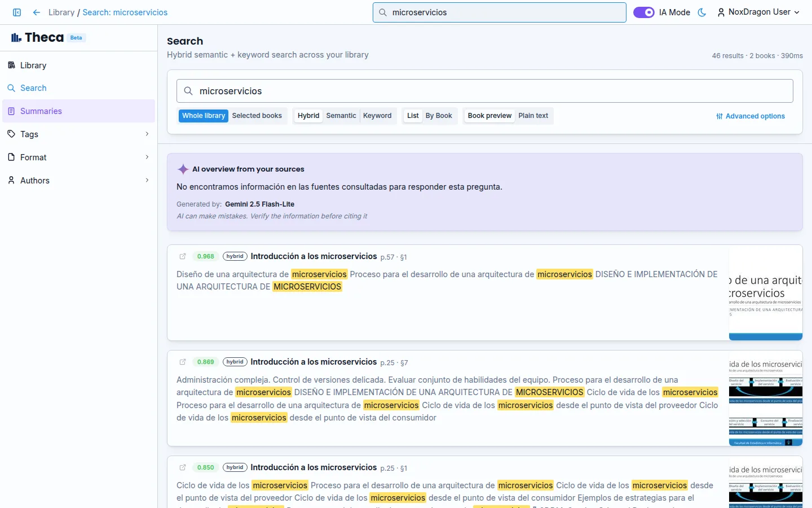Image resolution: width=812 pixels, height=508 pixels.
Task: Click the Gemini 2.5 Flash-Lite model name
Action: click(259, 204)
